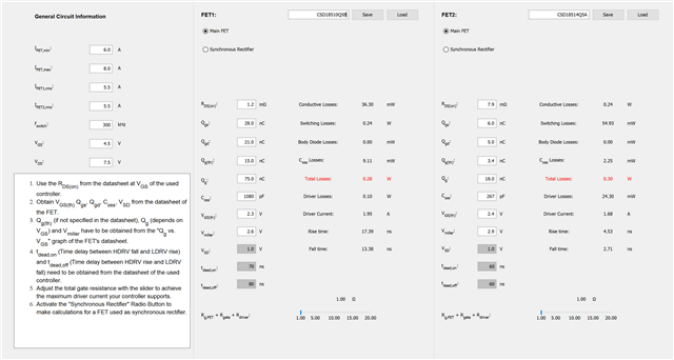The height and width of the screenshot is (360, 674).
Task: Click the FET1 gate resistance slider handle
Action: 300,312
